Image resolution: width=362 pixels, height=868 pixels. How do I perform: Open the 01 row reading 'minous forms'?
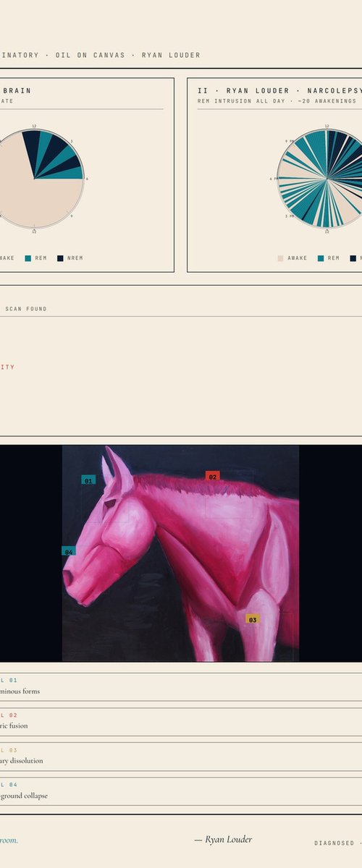point(181,686)
